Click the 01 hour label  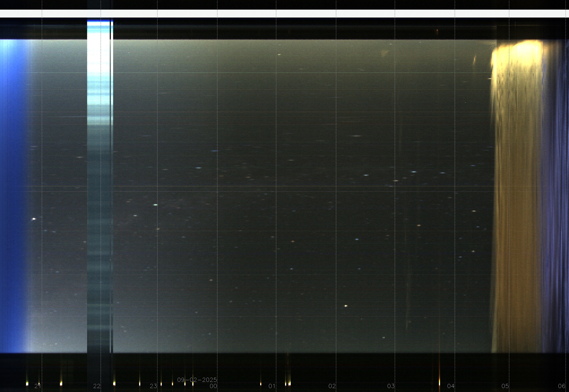coord(272,386)
